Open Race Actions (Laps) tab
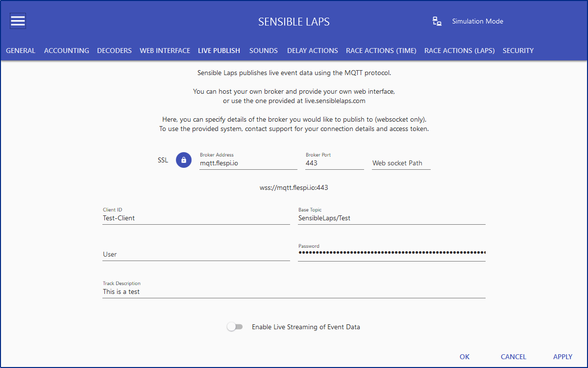 click(460, 51)
